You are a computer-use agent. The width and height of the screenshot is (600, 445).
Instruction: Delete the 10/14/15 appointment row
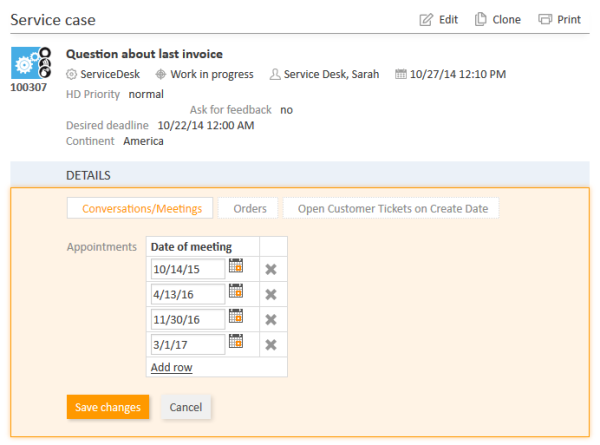tap(271, 269)
